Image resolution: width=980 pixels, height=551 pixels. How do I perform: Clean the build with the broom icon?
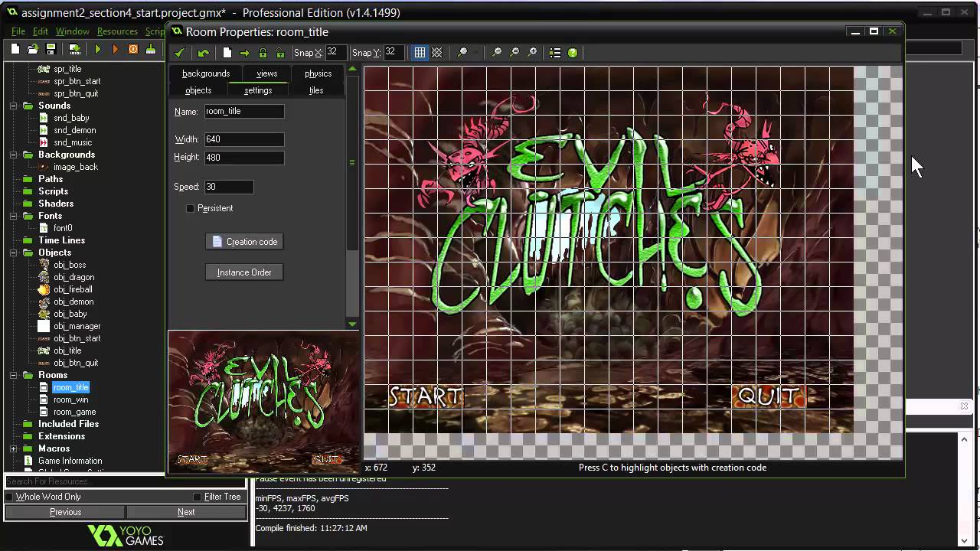point(151,49)
